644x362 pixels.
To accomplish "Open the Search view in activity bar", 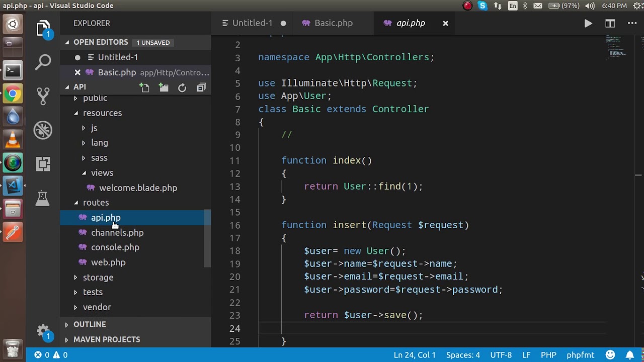I will pyautogui.click(x=43, y=62).
